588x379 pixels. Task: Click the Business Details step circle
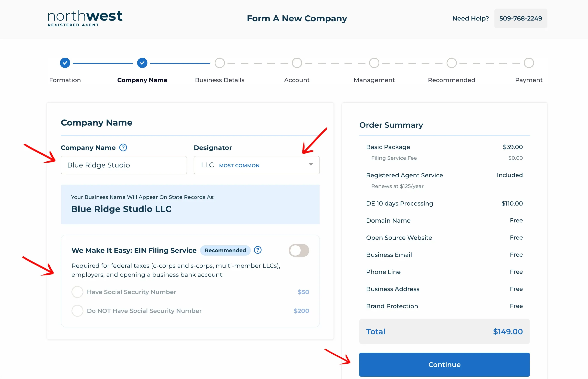pos(220,63)
